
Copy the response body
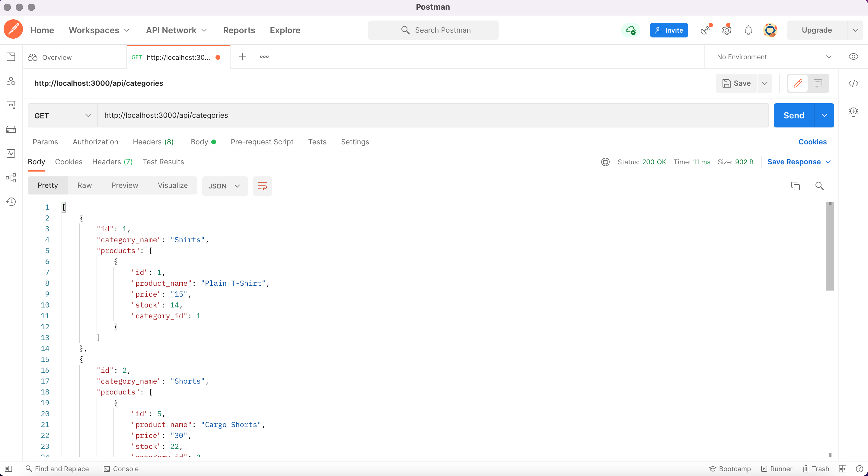point(796,186)
